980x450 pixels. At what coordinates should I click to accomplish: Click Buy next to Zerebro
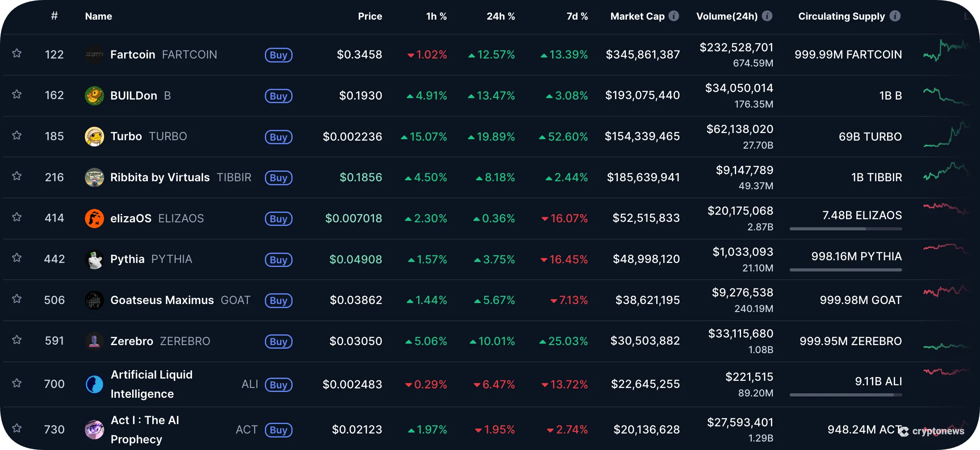pos(278,342)
